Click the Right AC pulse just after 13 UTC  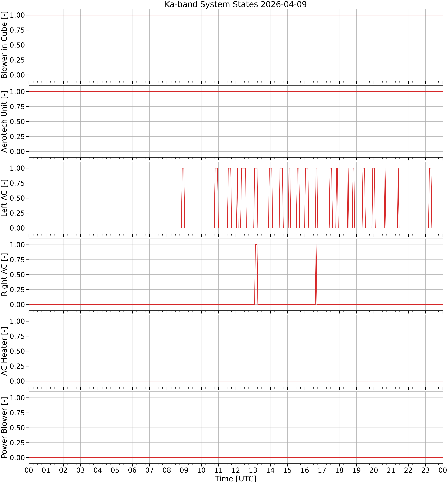(x=256, y=275)
